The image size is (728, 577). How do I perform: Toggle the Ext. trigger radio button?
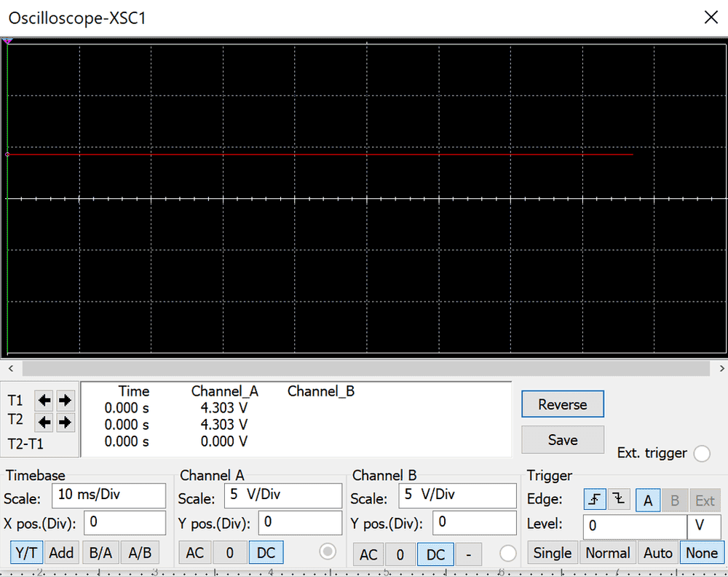[x=702, y=454]
